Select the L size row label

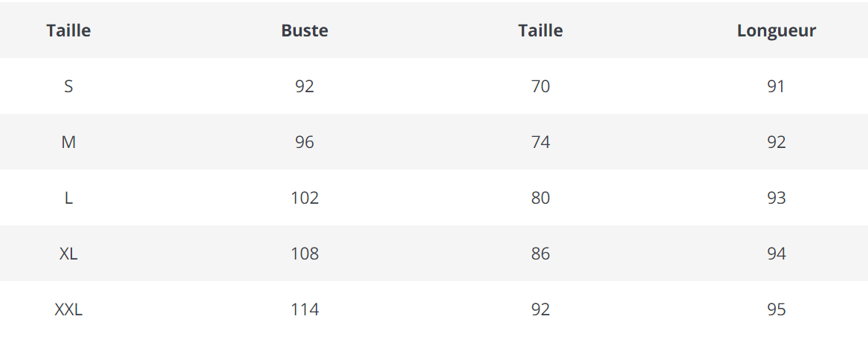pos(68,198)
